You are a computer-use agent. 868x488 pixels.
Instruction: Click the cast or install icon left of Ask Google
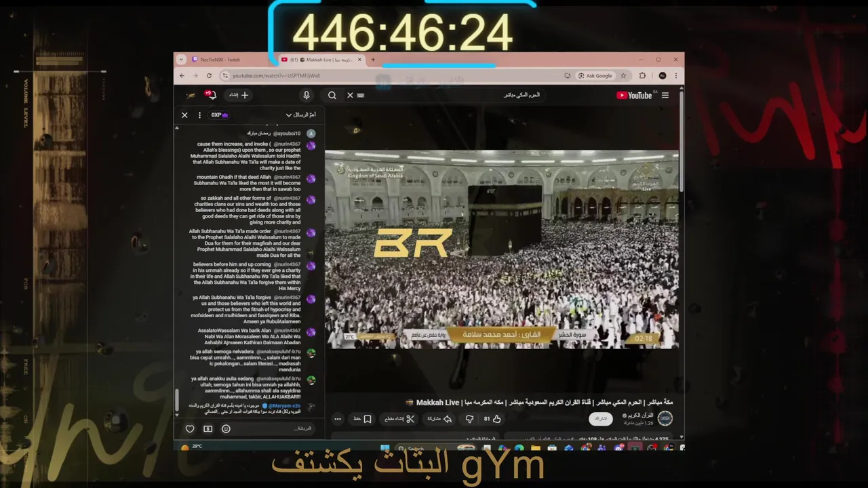566,76
